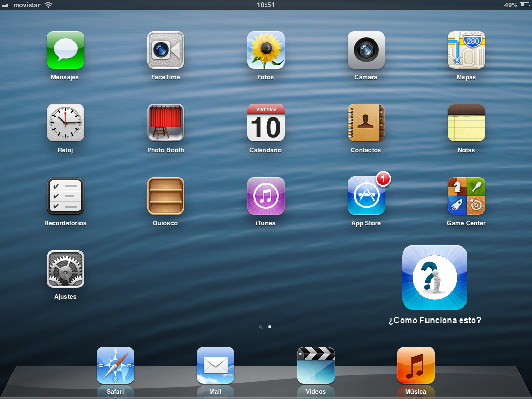Launch Mapas
Image resolution: width=532 pixels, height=399 pixels.
(466, 50)
